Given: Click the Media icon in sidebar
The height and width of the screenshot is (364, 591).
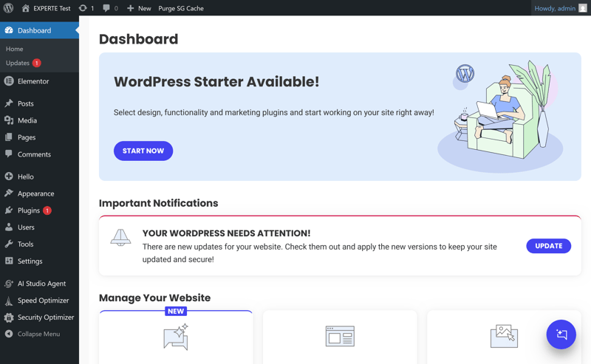Looking at the screenshot, I should pos(9,120).
